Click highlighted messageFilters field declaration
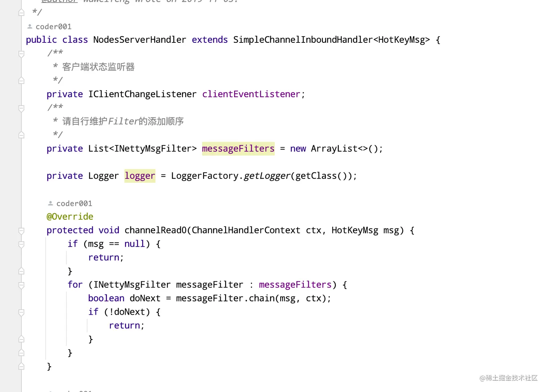Screen dimensions: 548x392 tap(238, 148)
